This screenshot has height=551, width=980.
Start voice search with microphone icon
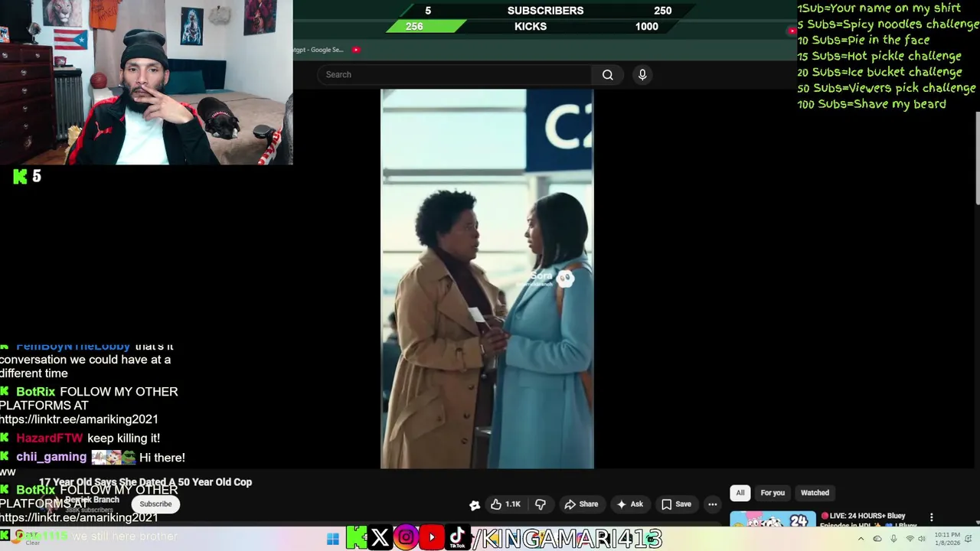click(x=642, y=74)
